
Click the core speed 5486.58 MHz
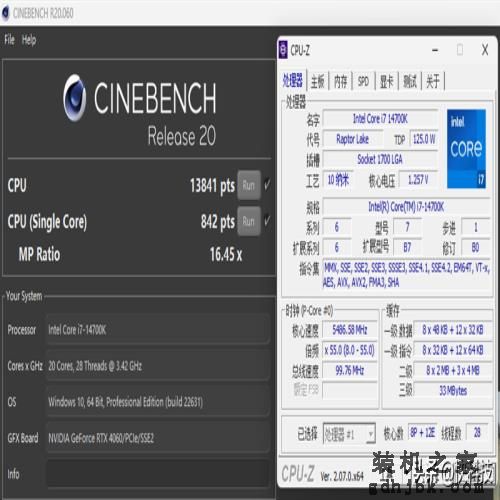(350, 330)
